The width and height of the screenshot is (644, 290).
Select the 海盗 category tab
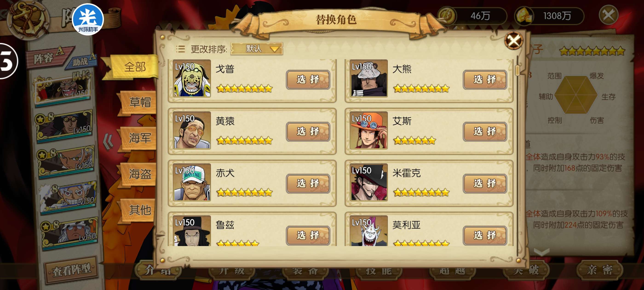tap(139, 174)
